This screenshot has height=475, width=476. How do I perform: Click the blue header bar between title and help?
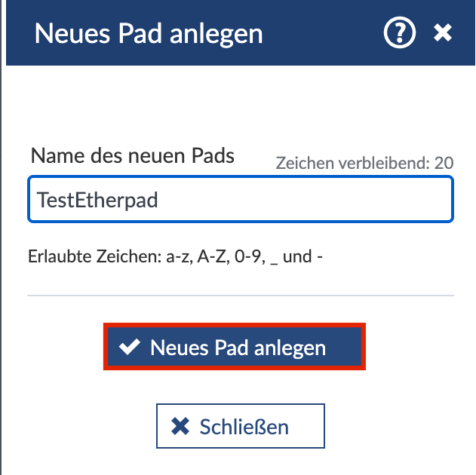pyautogui.click(x=324, y=34)
